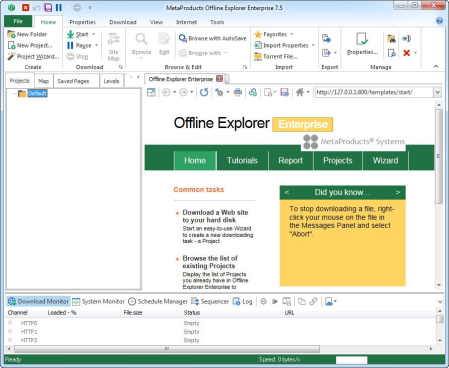Screen dimensions: 449x368
Task: Click the Tutorials page tab
Action: coord(242,161)
